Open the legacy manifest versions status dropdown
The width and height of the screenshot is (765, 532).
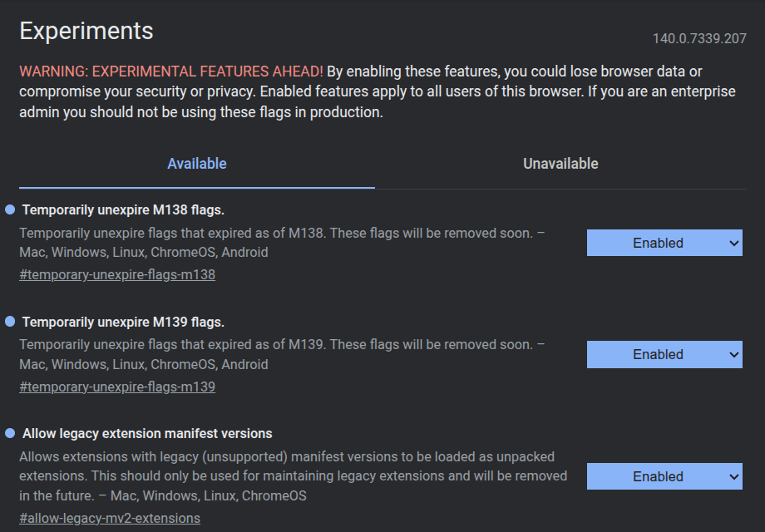pyautogui.click(x=664, y=476)
